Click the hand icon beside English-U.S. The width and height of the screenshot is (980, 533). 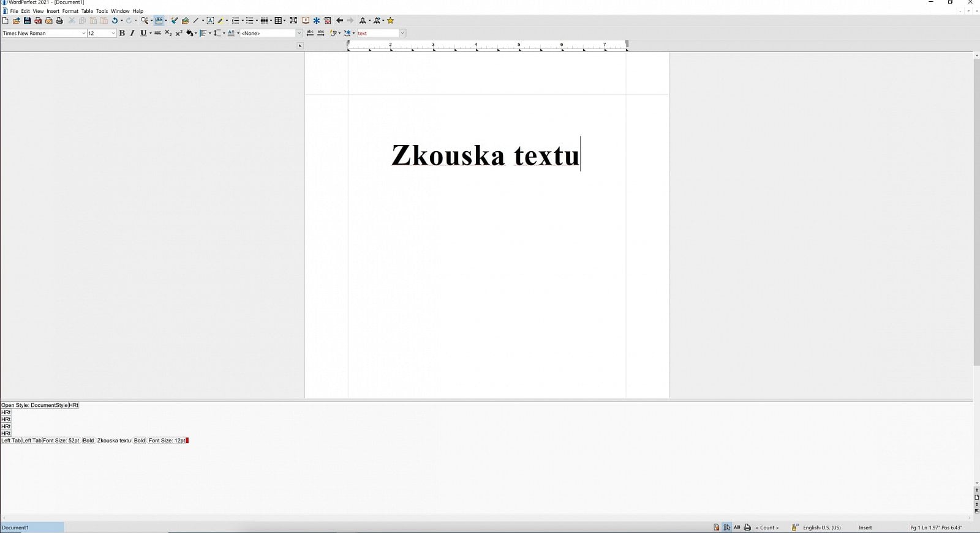point(795,527)
